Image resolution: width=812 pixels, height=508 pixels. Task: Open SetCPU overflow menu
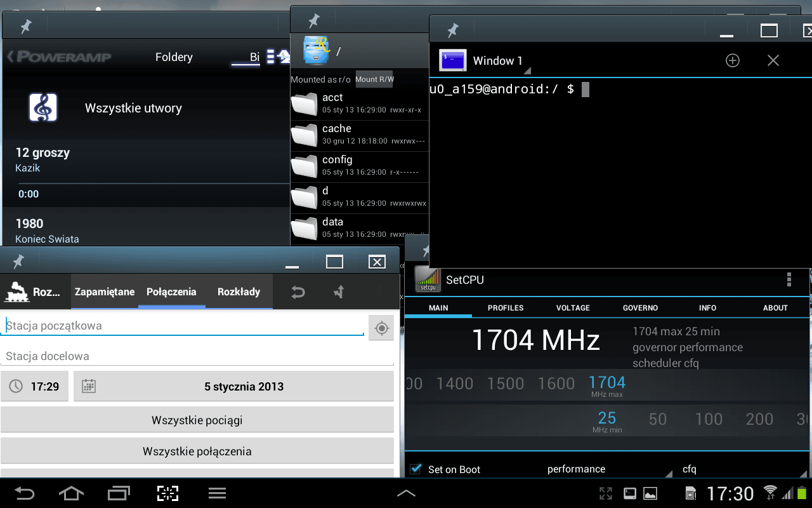coord(789,279)
